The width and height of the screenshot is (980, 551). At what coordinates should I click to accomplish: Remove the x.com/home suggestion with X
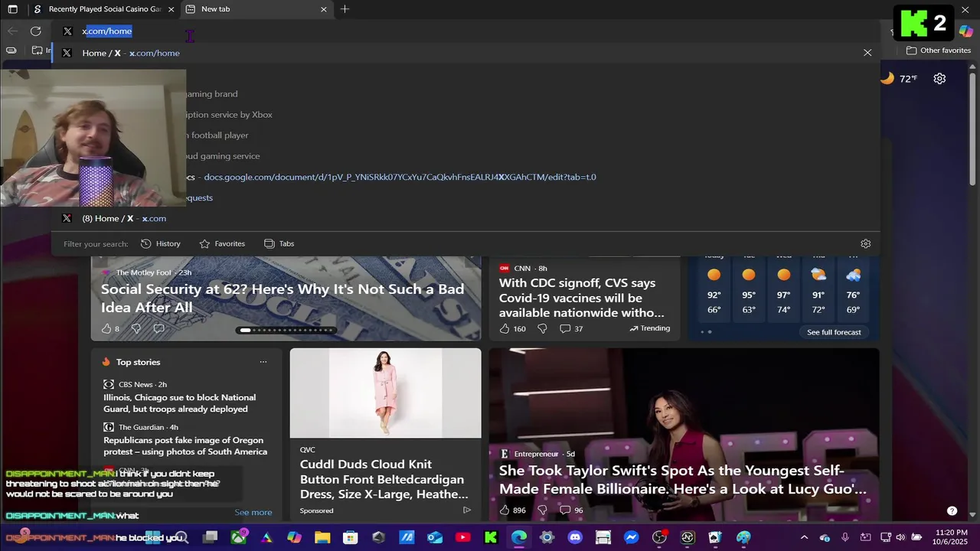click(x=867, y=53)
